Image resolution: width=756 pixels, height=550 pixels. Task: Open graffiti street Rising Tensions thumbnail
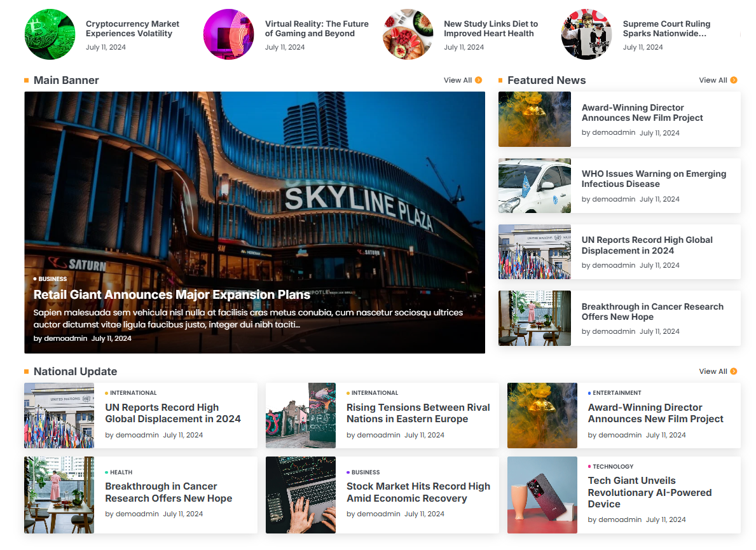pyautogui.click(x=300, y=415)
